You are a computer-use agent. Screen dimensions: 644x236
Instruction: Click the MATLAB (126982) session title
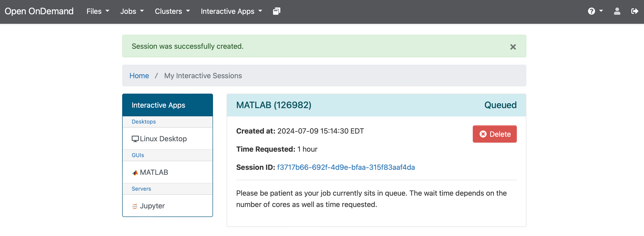click(274, 105)
